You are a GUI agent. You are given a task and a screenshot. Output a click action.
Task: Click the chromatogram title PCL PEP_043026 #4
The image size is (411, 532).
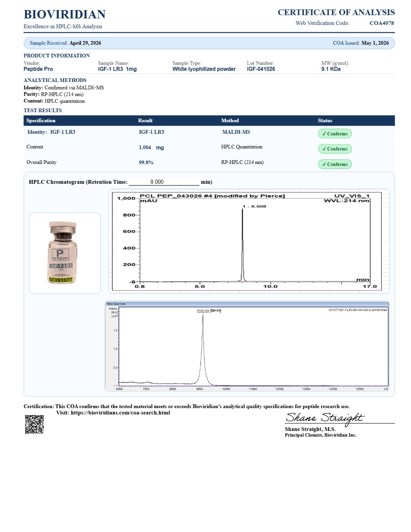point(212,196)
